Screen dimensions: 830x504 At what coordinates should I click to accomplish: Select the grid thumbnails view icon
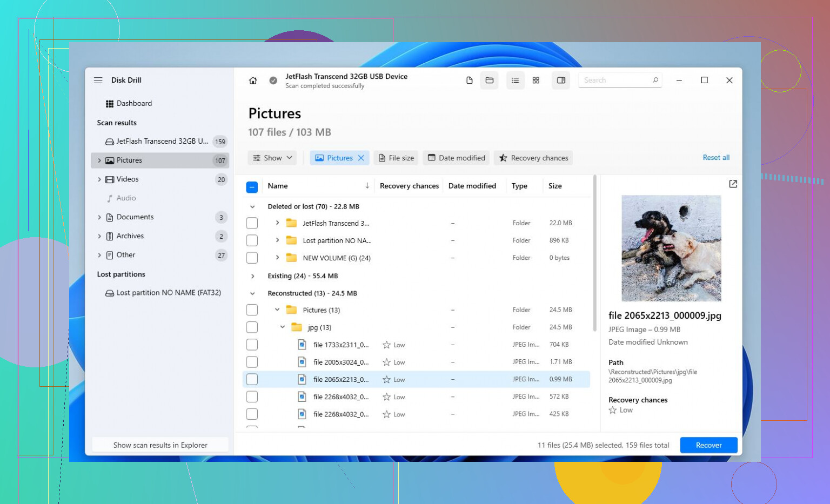(536, 80)
